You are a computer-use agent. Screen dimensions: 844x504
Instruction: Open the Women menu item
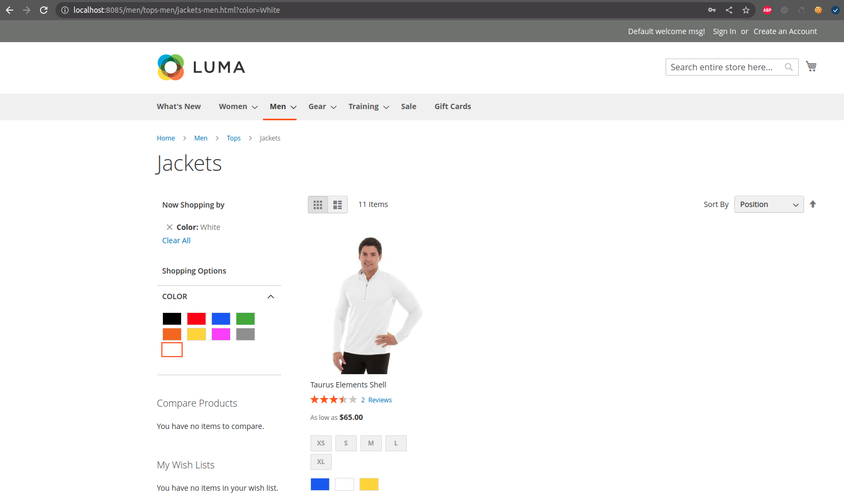pos(233,106)
